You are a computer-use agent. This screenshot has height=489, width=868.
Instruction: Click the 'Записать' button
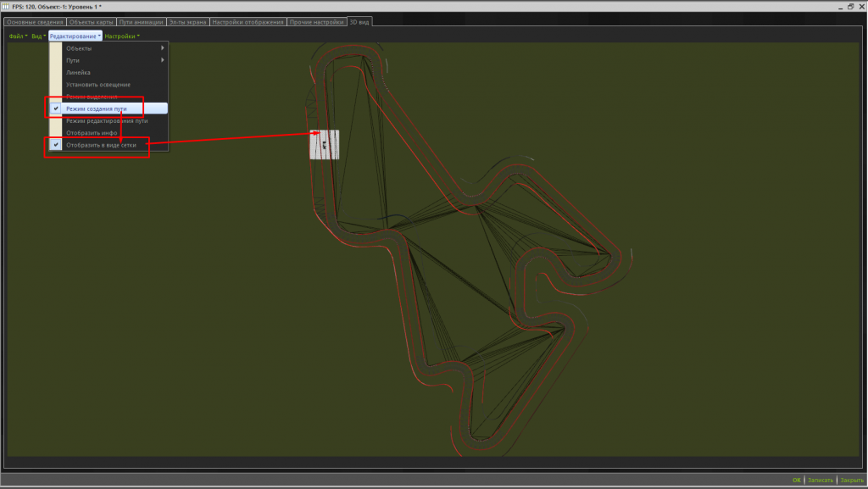pos(820,480)
